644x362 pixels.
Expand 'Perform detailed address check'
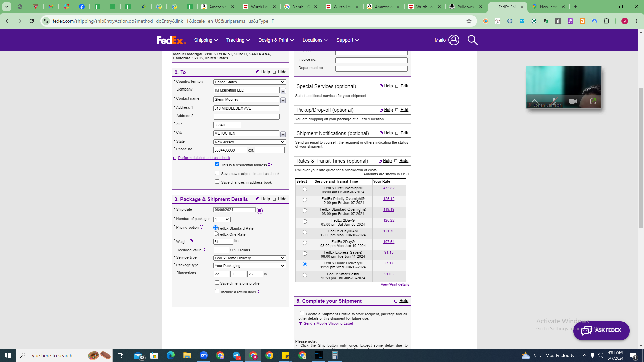click(204, 158)
